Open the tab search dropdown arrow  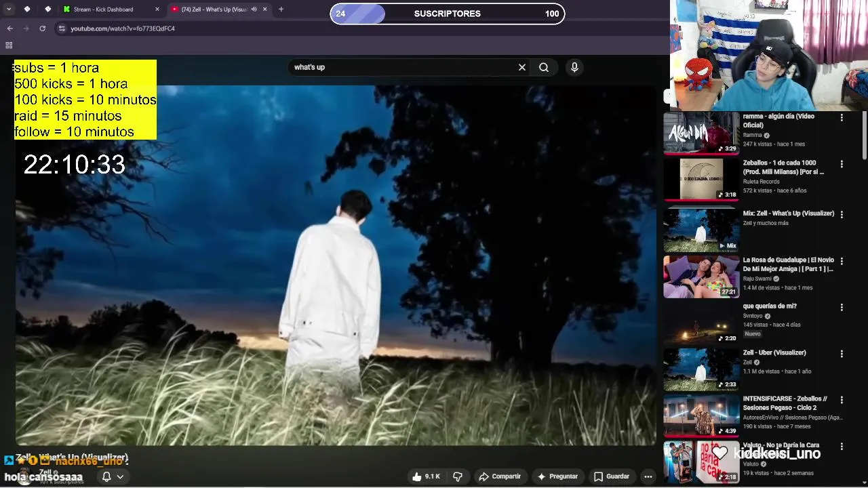(9, 9)
